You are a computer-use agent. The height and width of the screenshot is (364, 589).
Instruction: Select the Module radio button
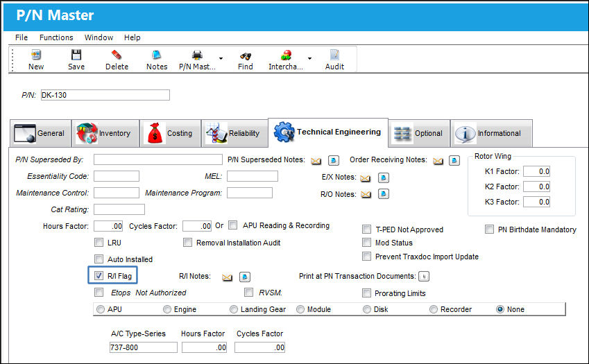click(300, 309)
